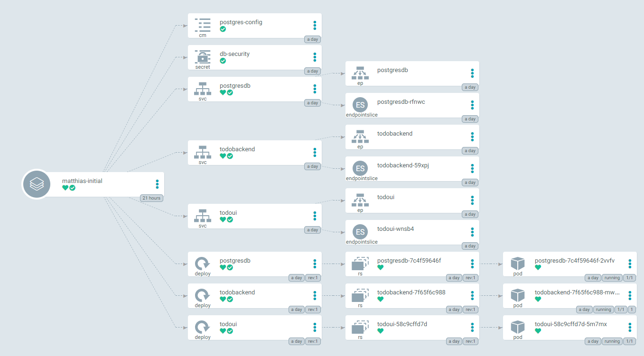This screenshot has width=644, height=356.
Task: Open the postgresdb-rfnwc options menu
Action: click(x=472, y=105)
